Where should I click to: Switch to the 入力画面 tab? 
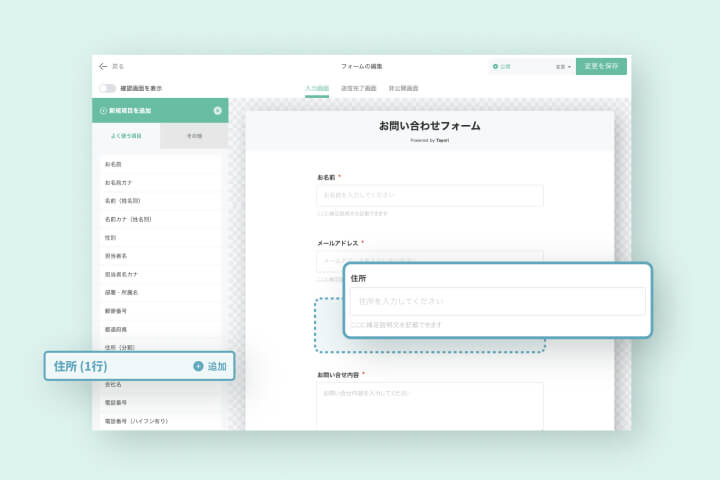pos(316,88)
